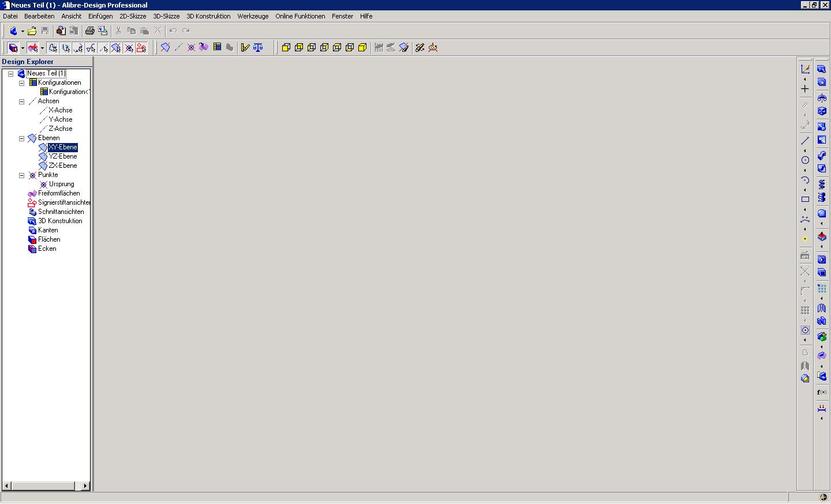
Task: Click the status bar globe icon
Action: [823, 497]
